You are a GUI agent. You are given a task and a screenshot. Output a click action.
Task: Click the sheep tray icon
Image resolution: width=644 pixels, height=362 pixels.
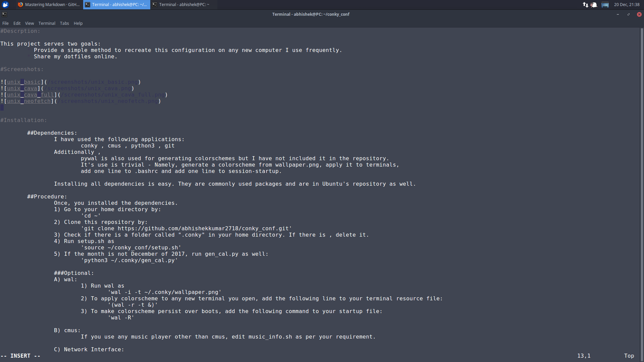coord(594,5)
